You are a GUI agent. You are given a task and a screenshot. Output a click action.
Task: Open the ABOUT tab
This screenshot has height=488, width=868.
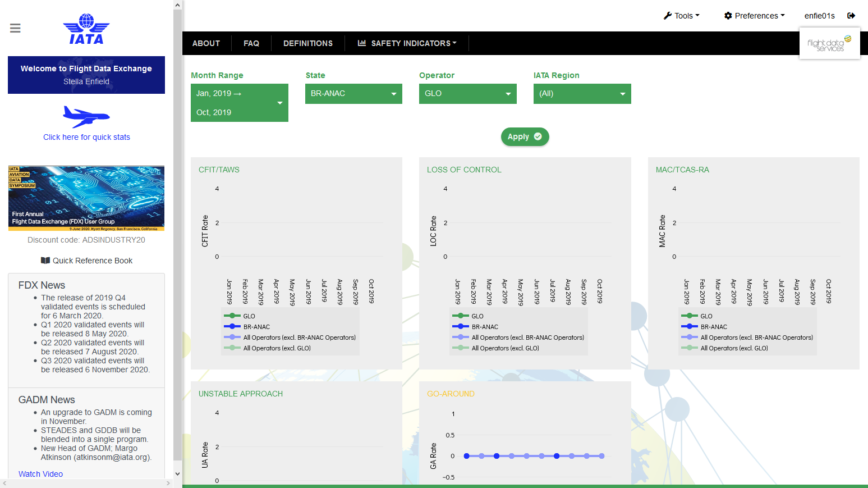(x=206, y=43)
